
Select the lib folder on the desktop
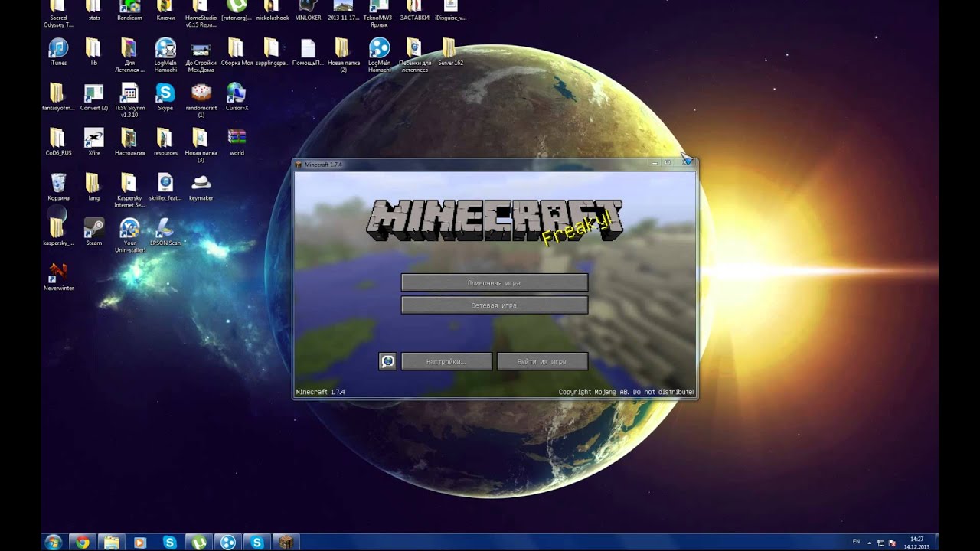coord(93,52)
